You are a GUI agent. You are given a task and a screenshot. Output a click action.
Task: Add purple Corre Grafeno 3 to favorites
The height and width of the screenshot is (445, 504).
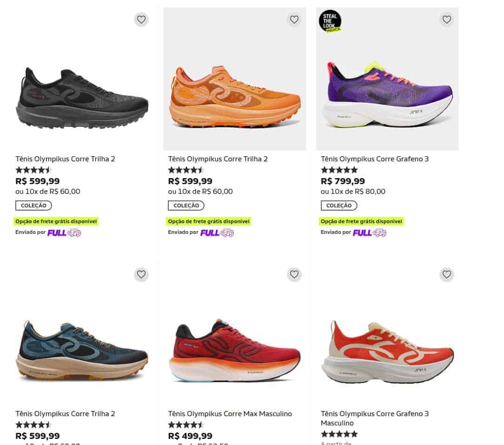pos(446,20)
